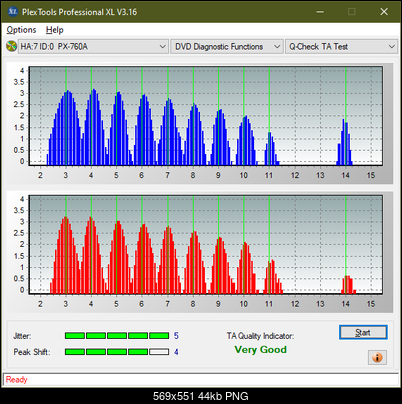The width and height of the screenshot is (402, 404).
Task: Click the Jitter score value 5
Action: [176, 336]
